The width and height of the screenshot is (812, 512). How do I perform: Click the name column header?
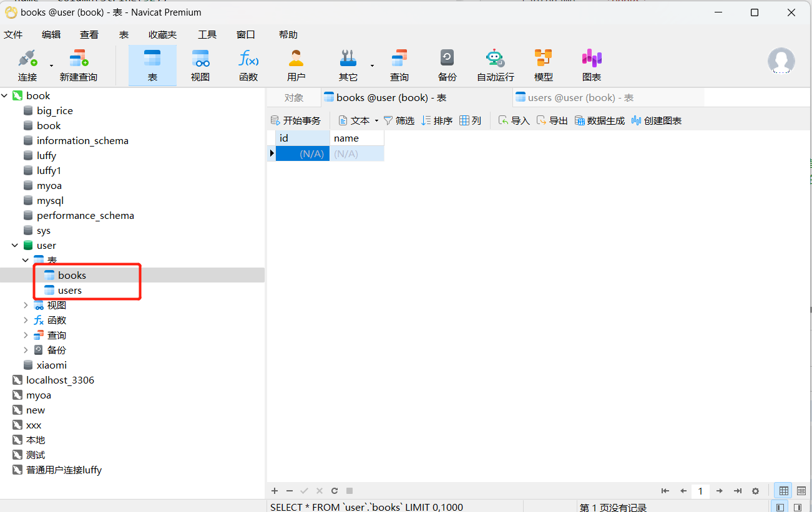pos(357,138)
